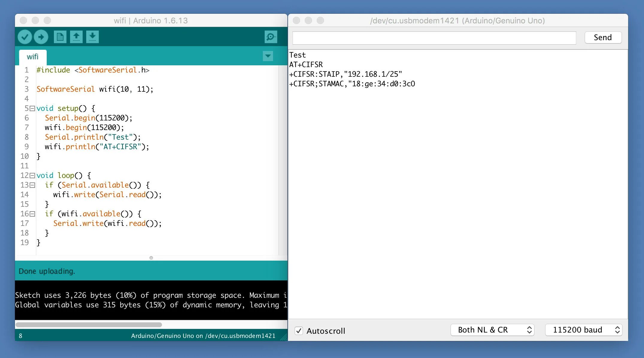This screenshot has width=644, height=358.
Task: Click the console horizontal scrollbar
Action: click(89, 325)
